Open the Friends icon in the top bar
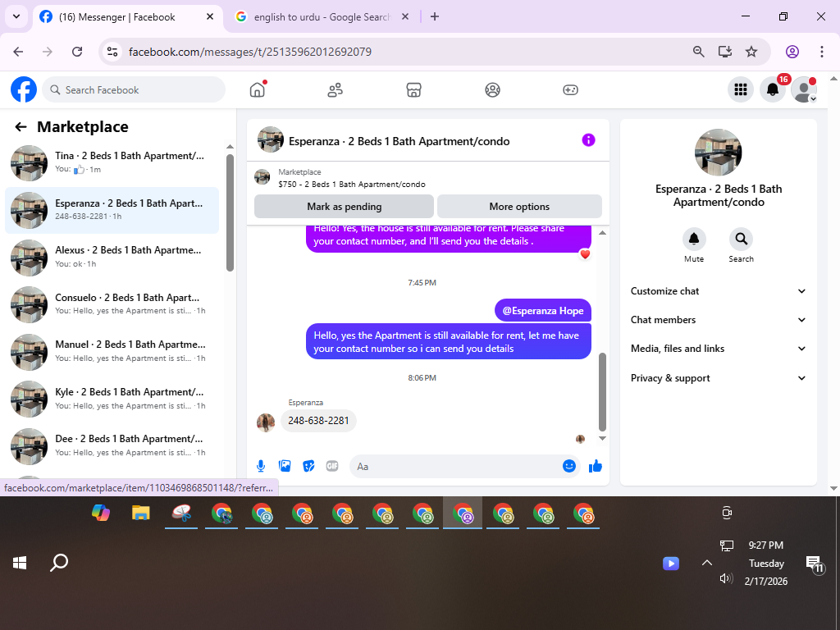This screenshot has height=630, width=840. [x=336, y=90]
